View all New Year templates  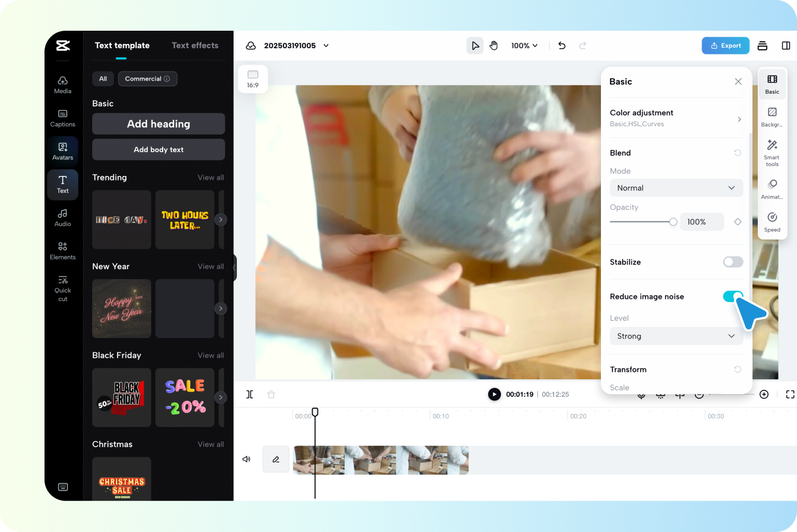coord(211,267)
